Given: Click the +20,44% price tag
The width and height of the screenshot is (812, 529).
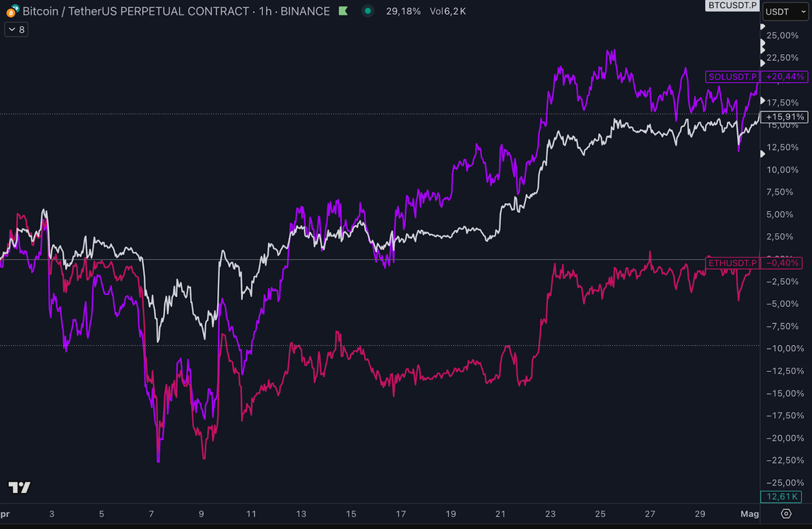Looking at the screenshot, I should click(x=785, y=76).
